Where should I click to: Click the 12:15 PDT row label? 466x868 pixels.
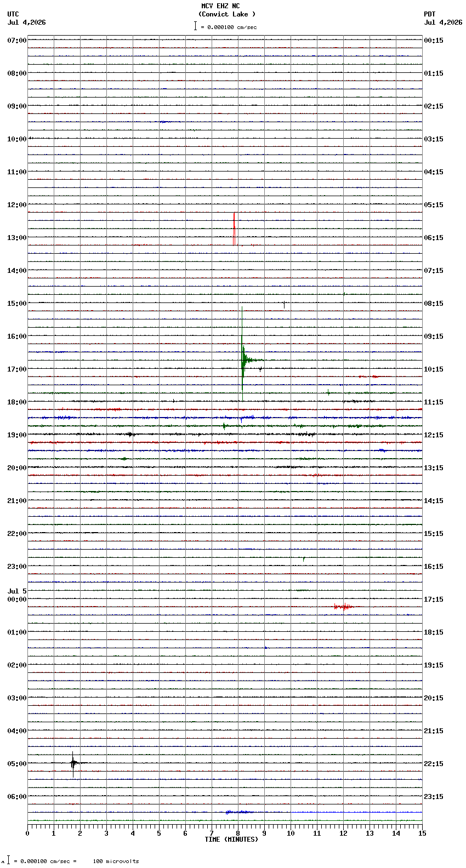coord(434,435)
